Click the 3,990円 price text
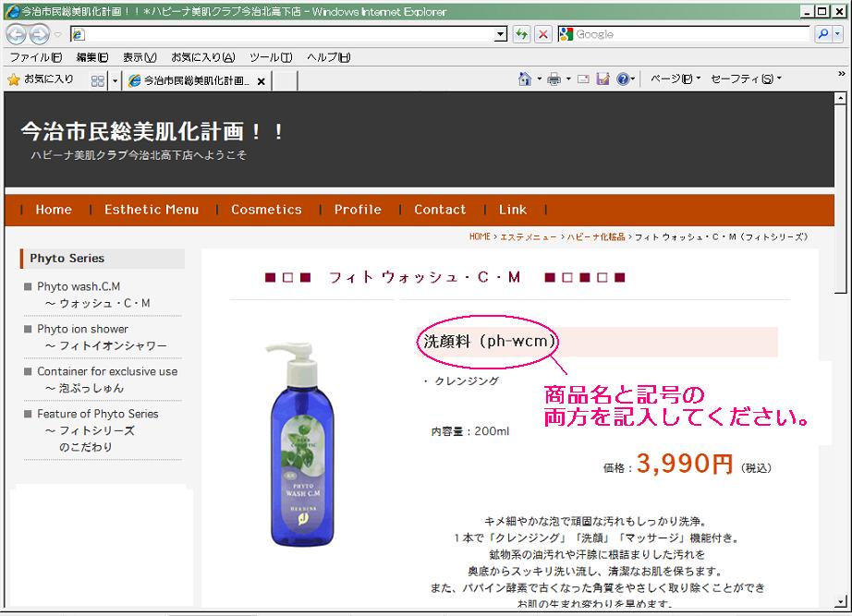The width and height of the screenshot is (852, 616). pyautogui.click(x=685, y=464)
